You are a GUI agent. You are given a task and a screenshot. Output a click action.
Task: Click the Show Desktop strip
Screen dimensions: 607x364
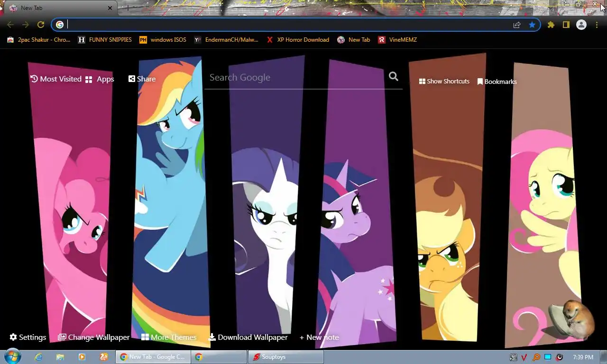603,357
